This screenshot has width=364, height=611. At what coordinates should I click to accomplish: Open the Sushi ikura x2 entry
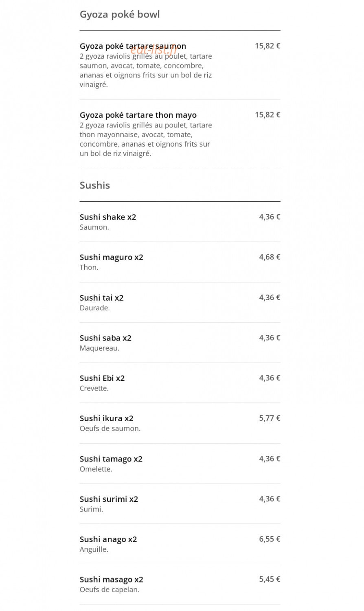point(180,423)
